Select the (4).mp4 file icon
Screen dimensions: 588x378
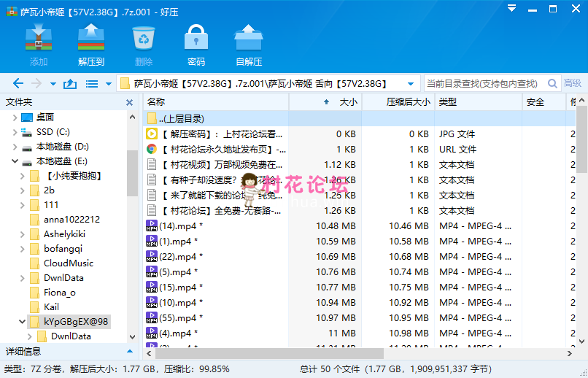[x=152, y=333]
